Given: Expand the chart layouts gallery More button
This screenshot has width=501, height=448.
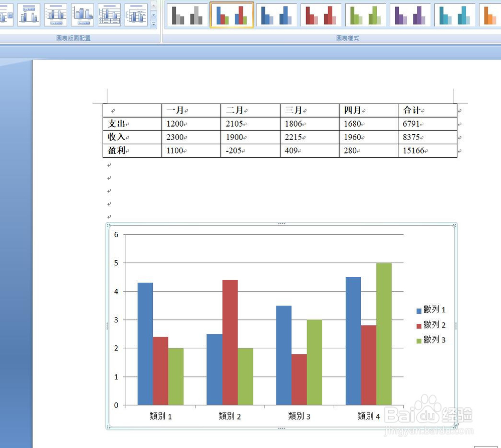Looking at the screenshot, I should click(153, 24).
